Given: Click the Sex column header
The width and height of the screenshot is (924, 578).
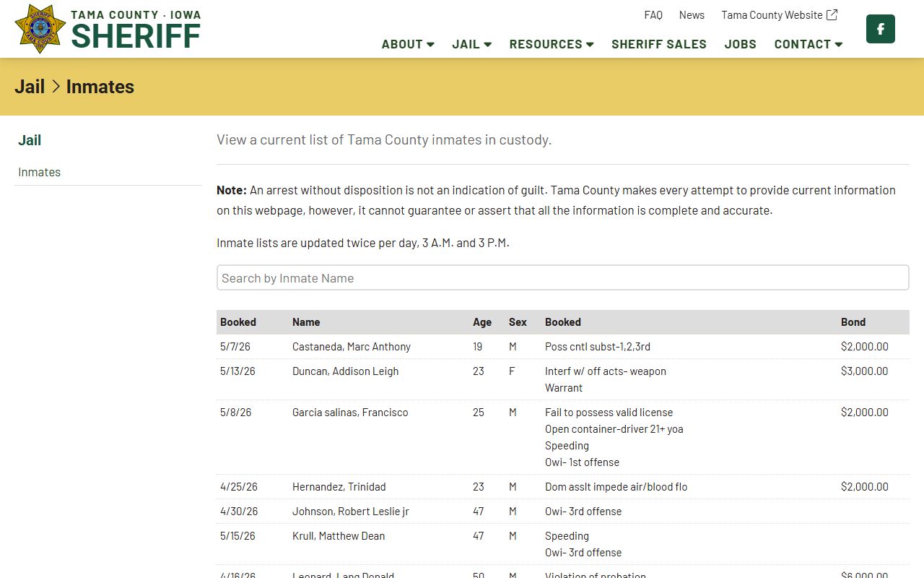Looking at the screenshot, I should [518, 322].
